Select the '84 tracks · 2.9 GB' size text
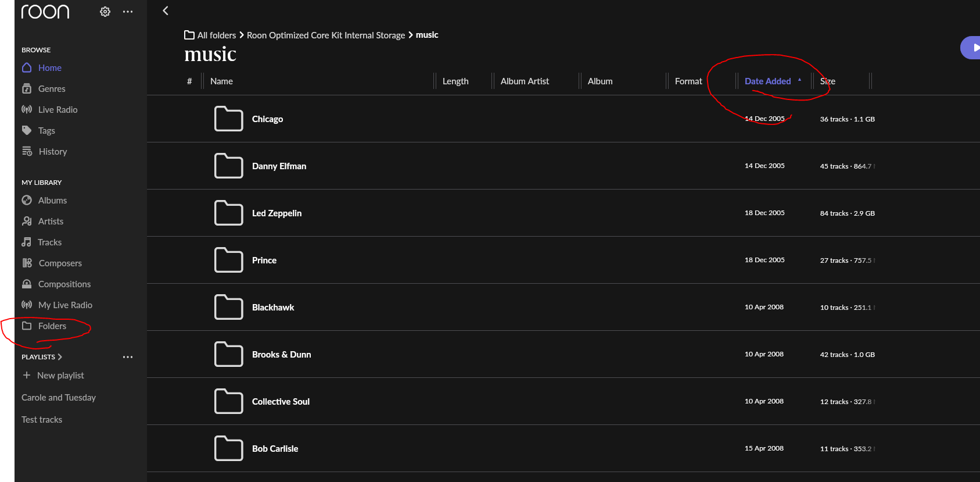This screenshot has width=980, height=482. tap(848, 213)
